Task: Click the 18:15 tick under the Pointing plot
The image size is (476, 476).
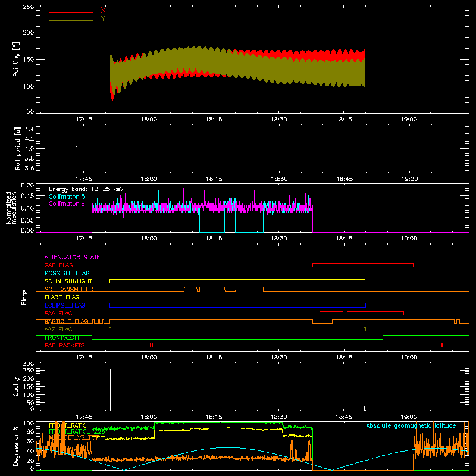Action: (214, 120)
